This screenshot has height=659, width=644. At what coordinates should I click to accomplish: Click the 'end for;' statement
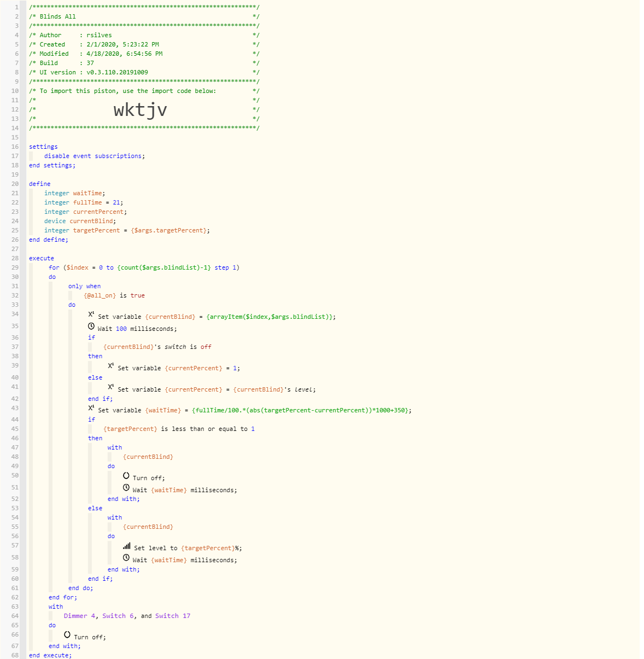[63, 597]
